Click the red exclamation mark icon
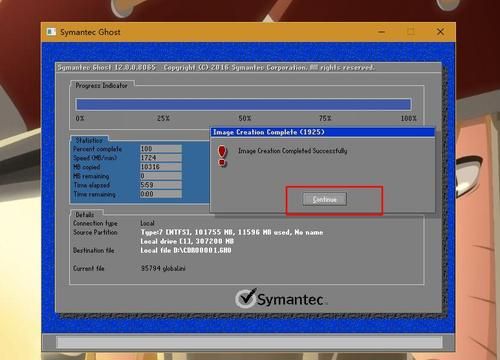The width and height of the screenshot is (500, 360). click(222, 156)
